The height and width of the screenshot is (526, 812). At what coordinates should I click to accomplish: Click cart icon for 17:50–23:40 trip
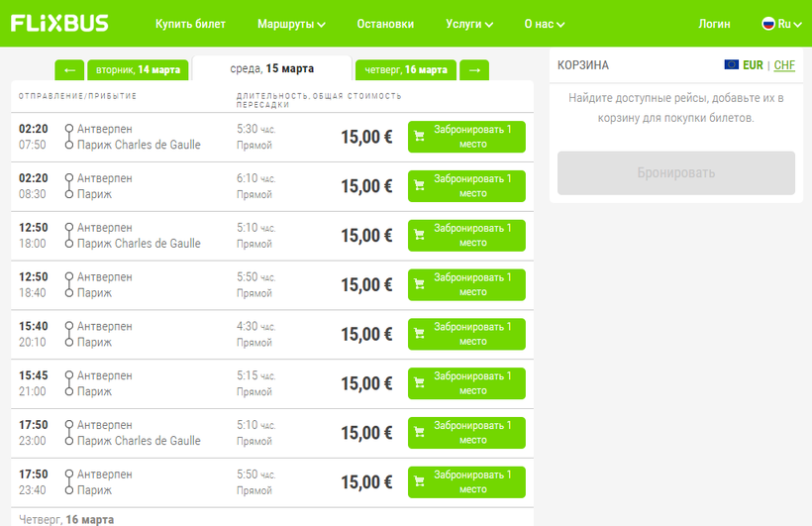pos(419,482)
